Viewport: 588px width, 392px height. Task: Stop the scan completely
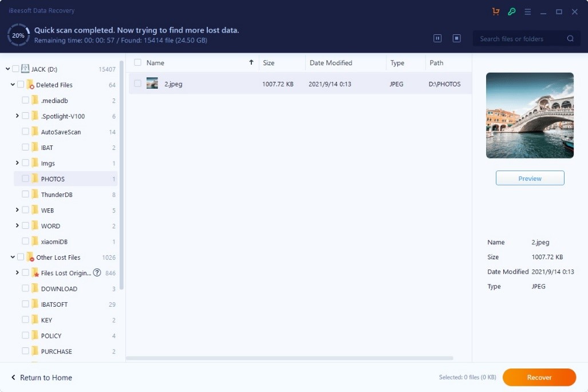pyautogui.click(x=456, y=38)
